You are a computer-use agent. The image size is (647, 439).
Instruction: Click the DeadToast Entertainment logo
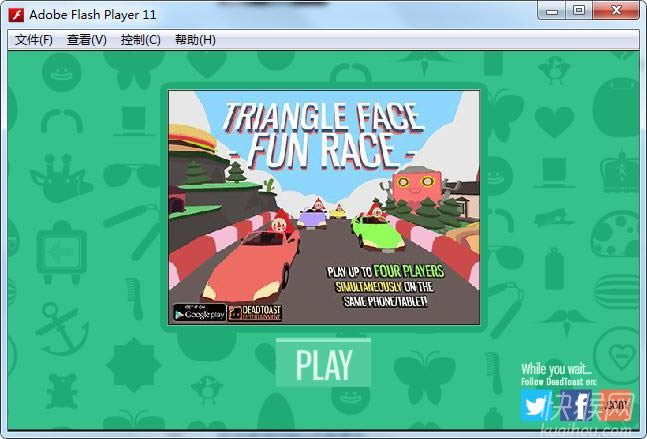(254, 312)
